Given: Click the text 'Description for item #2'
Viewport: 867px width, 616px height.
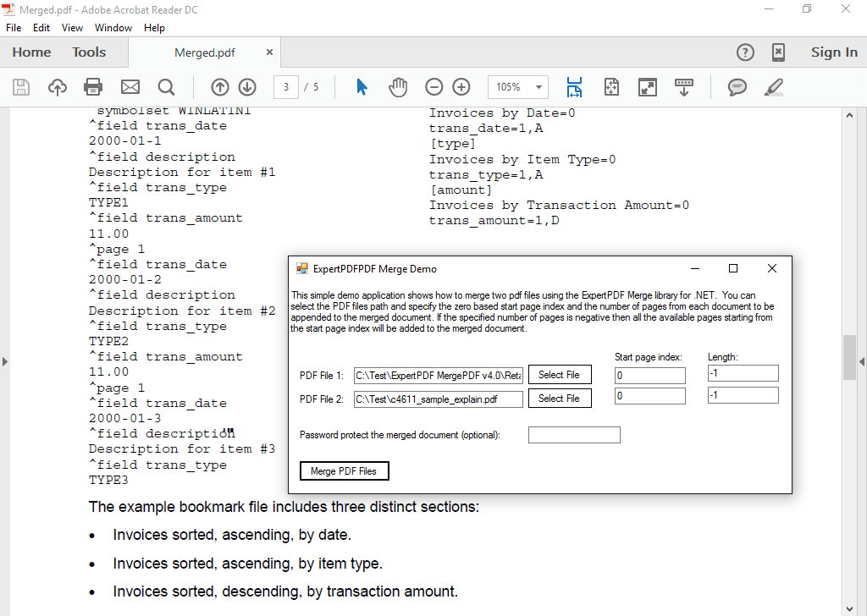Looking at the screenshot, I should [x=182, y=311].
